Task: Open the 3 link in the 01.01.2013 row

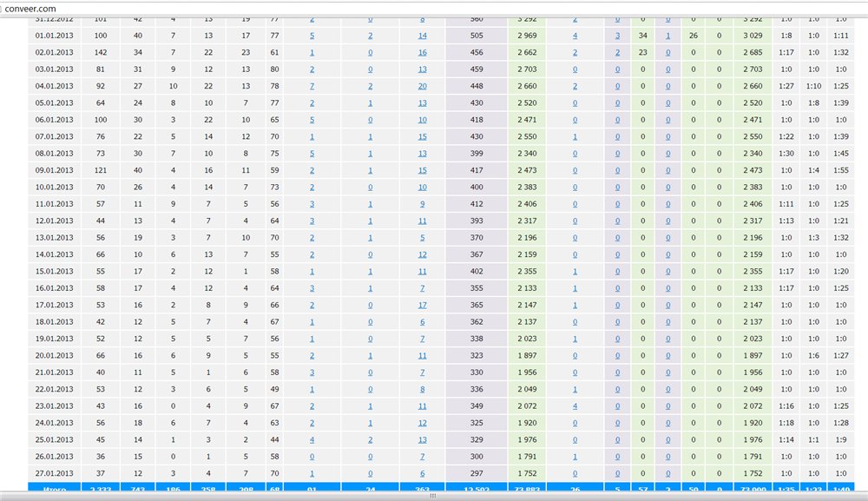Action: (617, 36)
